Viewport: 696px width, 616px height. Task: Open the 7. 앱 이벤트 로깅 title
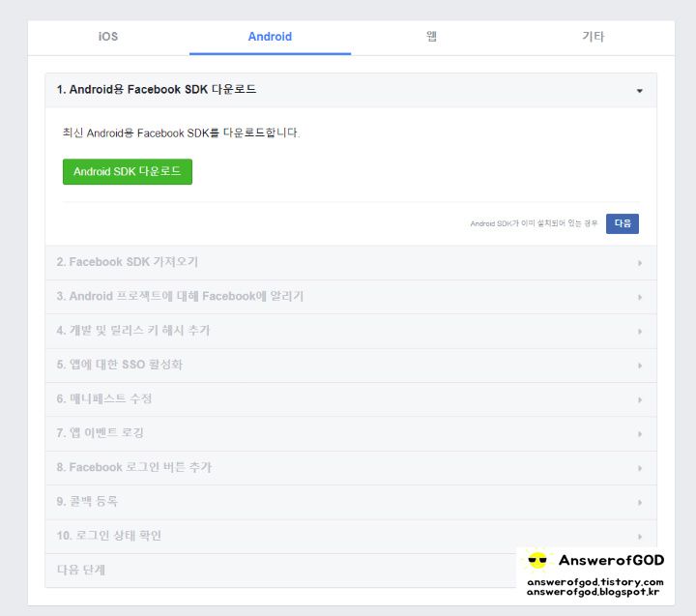tap(100, 432)
